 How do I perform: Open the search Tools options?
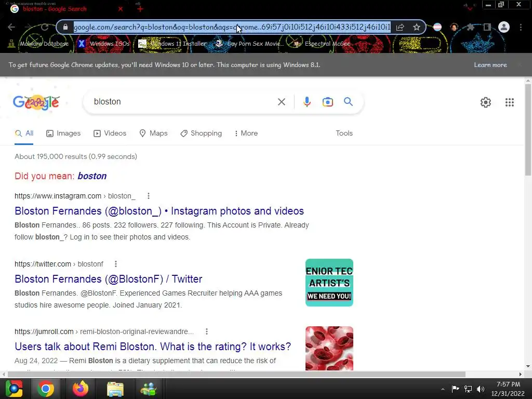(x=344, y=134)
